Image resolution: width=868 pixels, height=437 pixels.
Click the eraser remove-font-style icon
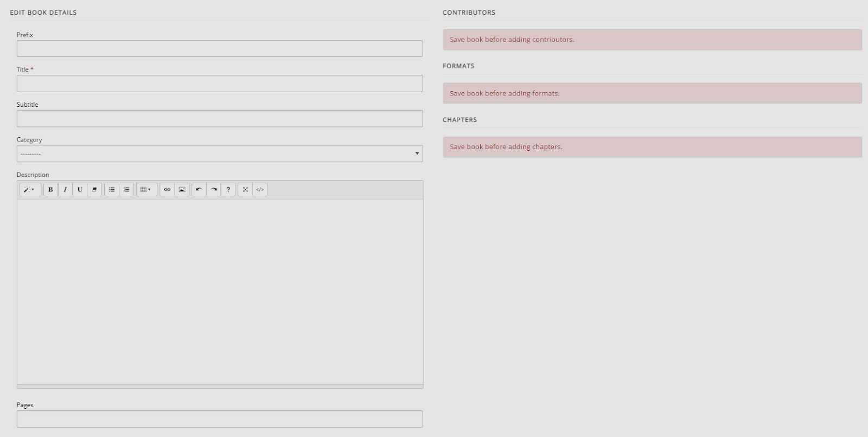[x=94, y=189]
